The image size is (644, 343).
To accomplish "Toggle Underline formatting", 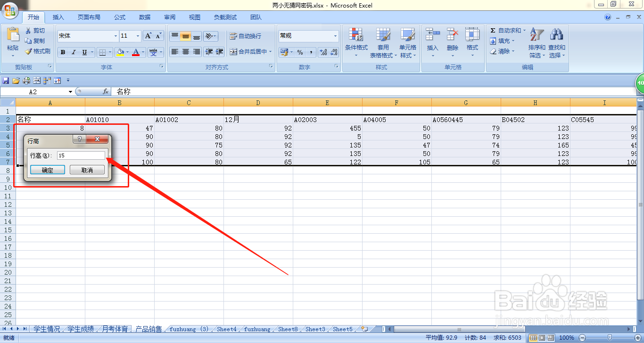I will [x=84, y=52].
